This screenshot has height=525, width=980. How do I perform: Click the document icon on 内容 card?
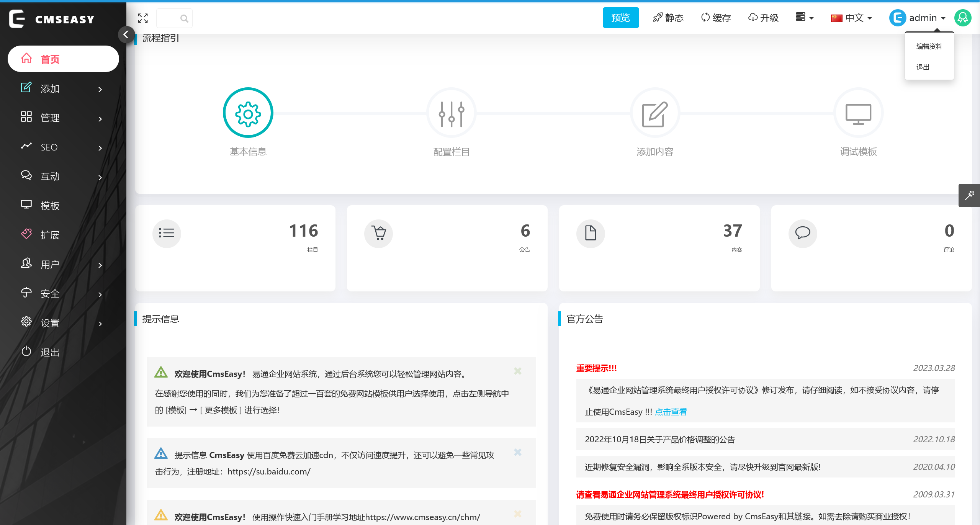[x=591, y=233]
